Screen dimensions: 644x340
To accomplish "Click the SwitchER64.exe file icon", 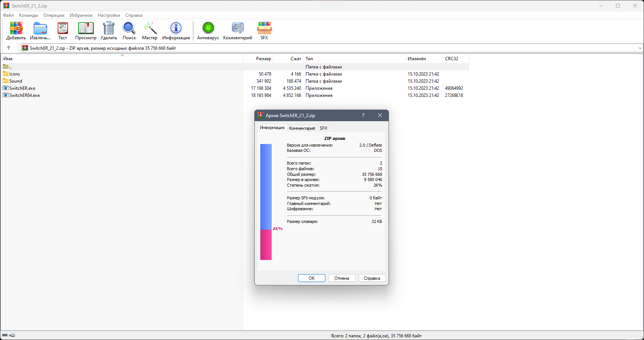I will [x=6, y=95].
